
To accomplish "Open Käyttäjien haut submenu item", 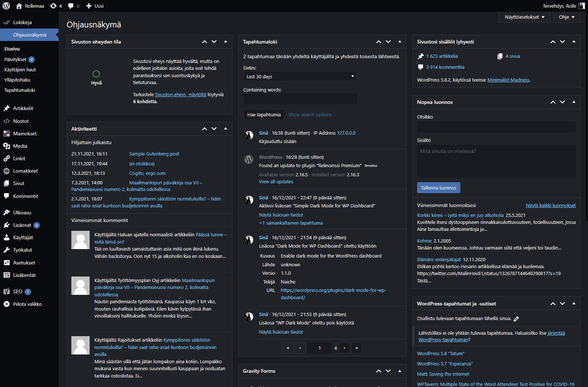I will 20,69.
